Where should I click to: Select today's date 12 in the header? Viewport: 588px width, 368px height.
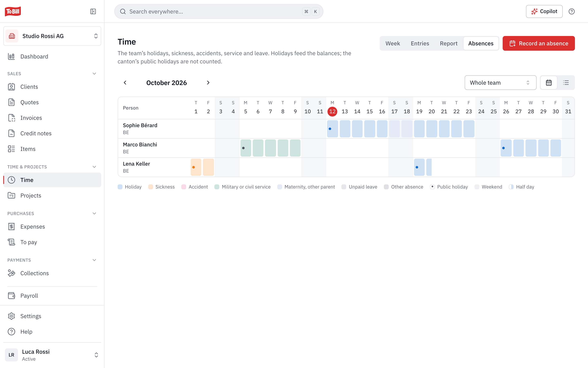332,111
